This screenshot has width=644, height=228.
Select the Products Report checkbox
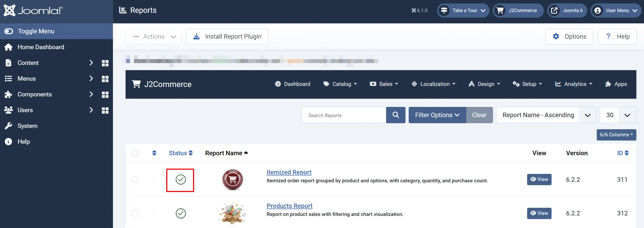135,213
